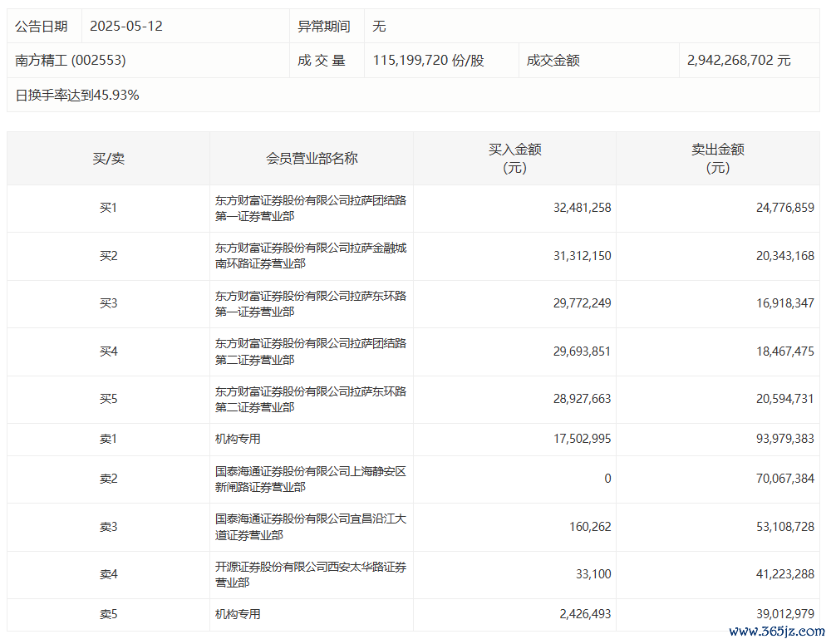Click the 异常期间 label

[324, 26]
